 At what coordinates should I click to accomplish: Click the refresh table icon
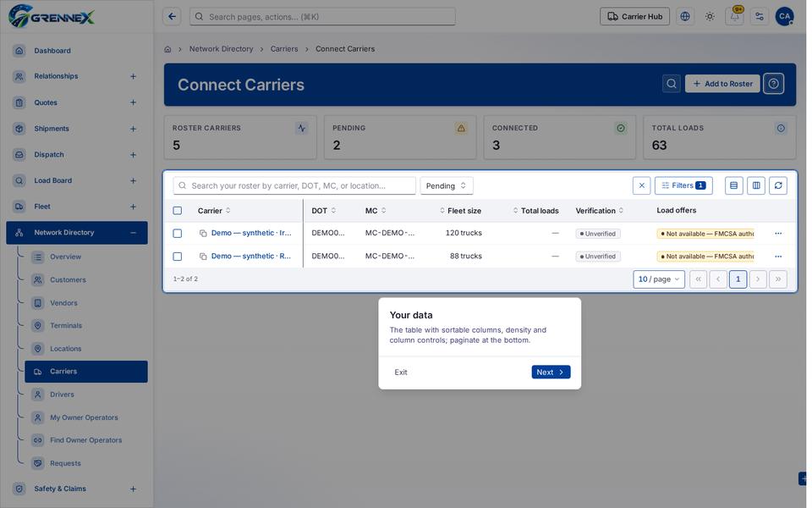[778, 185]
